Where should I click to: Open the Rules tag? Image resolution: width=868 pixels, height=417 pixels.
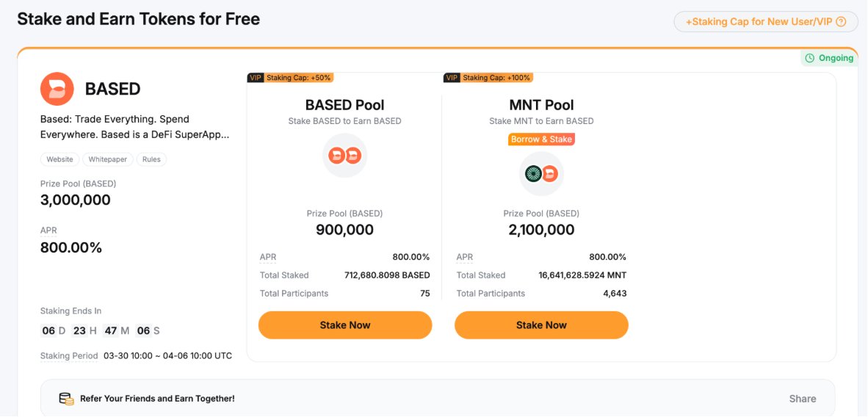click(151, 159)
